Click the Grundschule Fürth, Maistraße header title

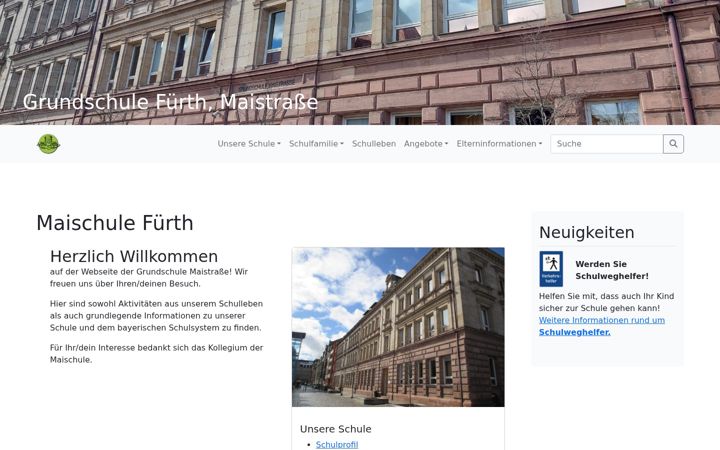tap(170, 102)
